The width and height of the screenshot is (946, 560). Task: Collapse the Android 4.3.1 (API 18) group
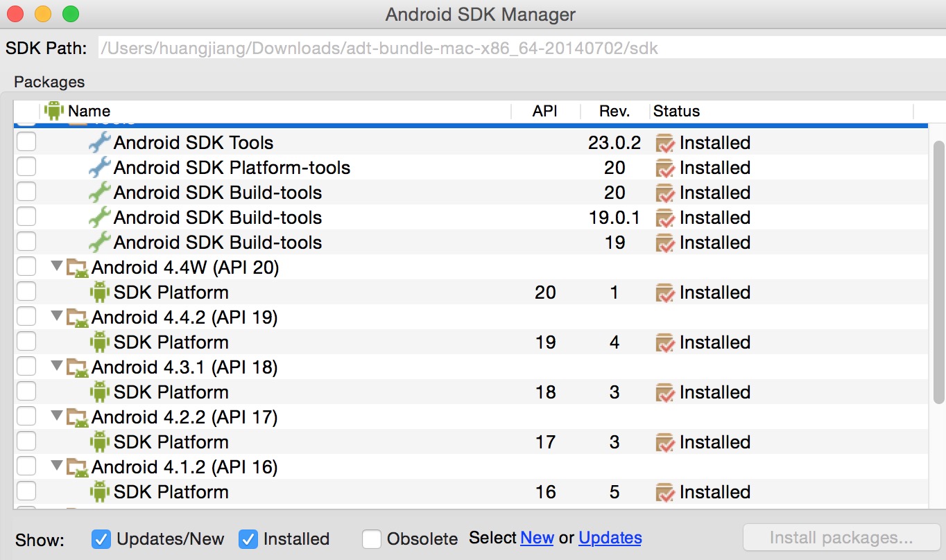click(x=58, y=366)
